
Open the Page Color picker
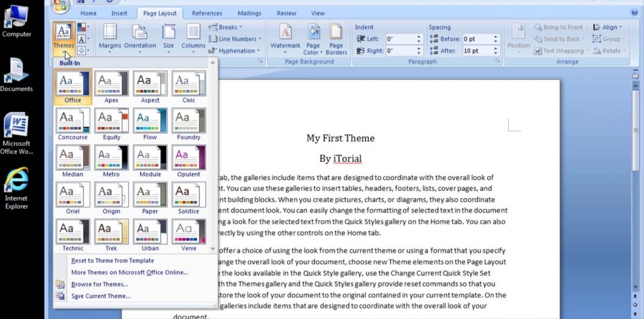tap(313, 39)
